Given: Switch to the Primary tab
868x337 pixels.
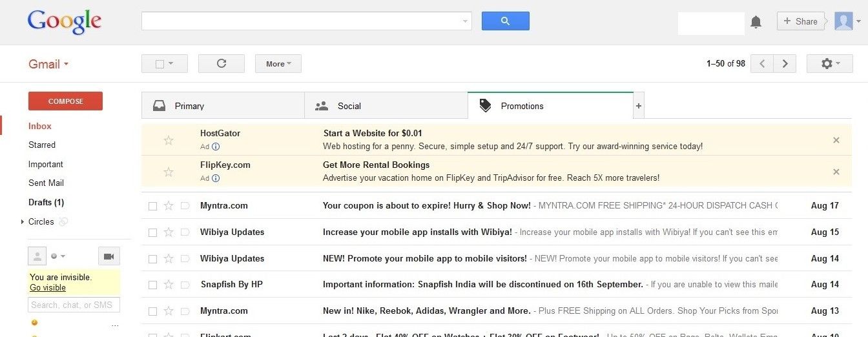Looking at the screenshot, I should pyautogui.click(x=223, y=106).
